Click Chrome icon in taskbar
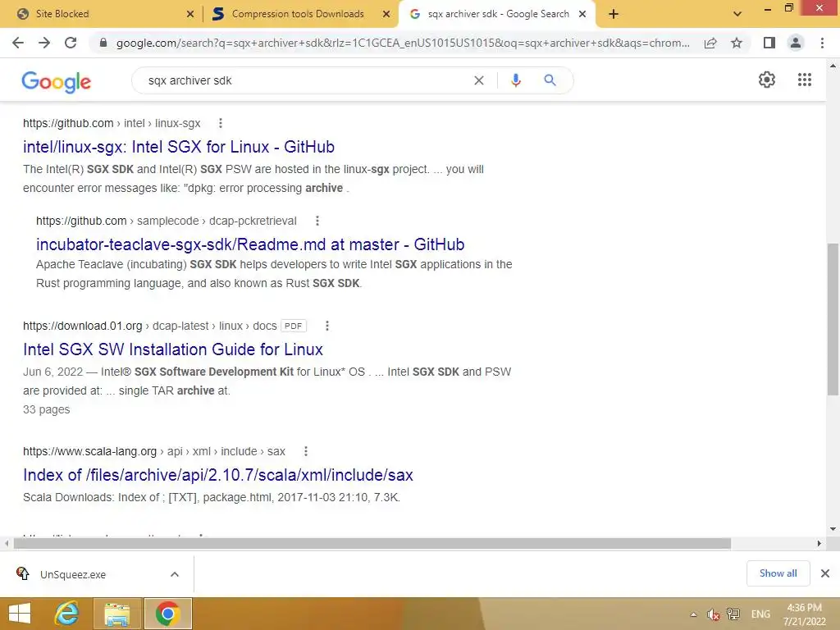The height and width of the screenshot is (630, 840). 167,614
